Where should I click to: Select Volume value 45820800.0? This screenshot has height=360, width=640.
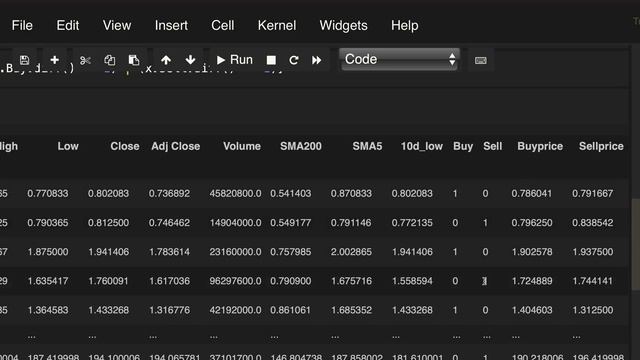236,193
